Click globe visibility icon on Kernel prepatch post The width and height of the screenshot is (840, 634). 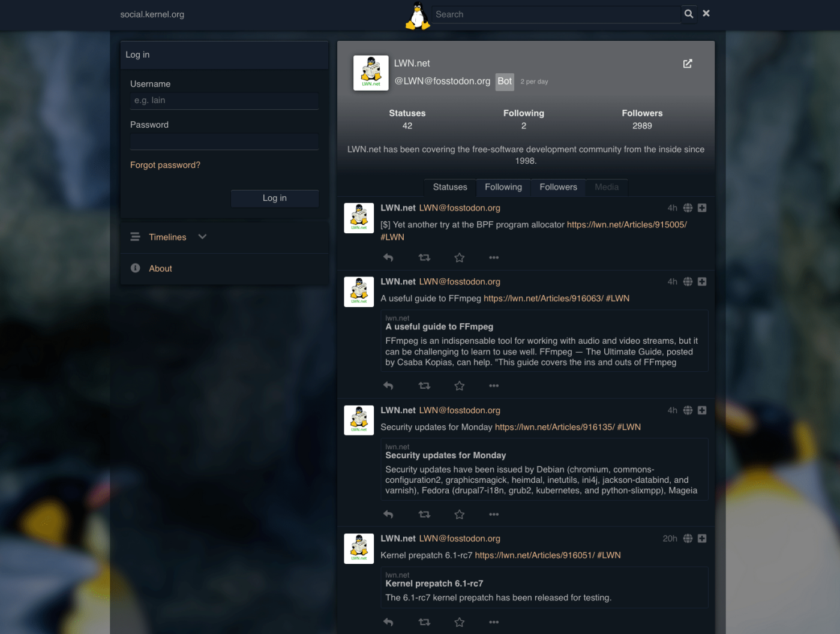[x=688, y=539]
